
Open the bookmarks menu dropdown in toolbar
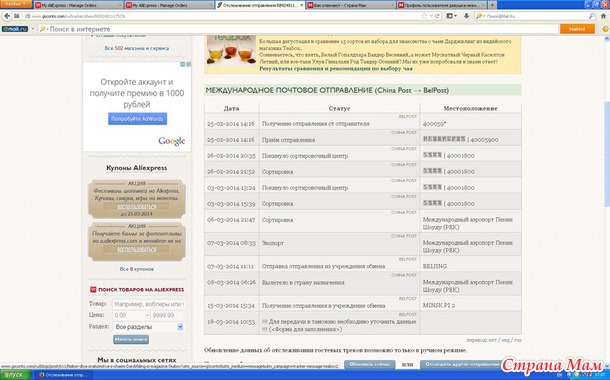tap(451, 16)
